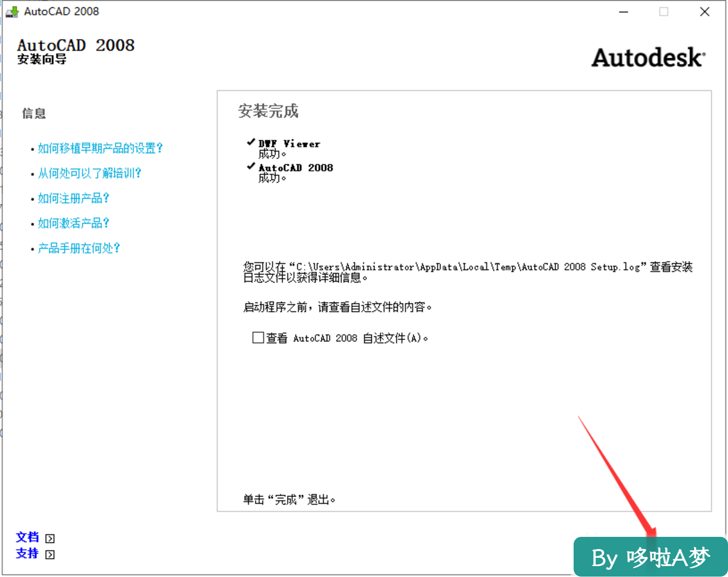Click the Setup.log file path text
This screenshot has height=577, width=728.
click(x=468, y=267)
